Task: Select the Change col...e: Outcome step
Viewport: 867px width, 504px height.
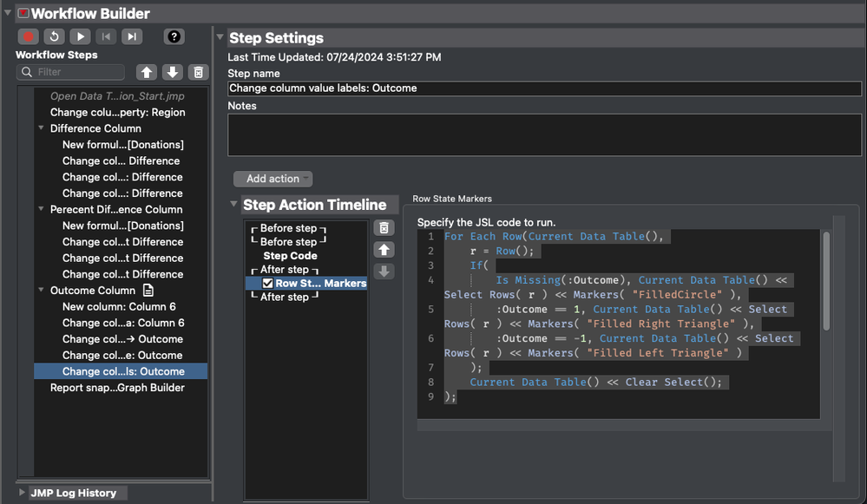Action: click(122, 356)
